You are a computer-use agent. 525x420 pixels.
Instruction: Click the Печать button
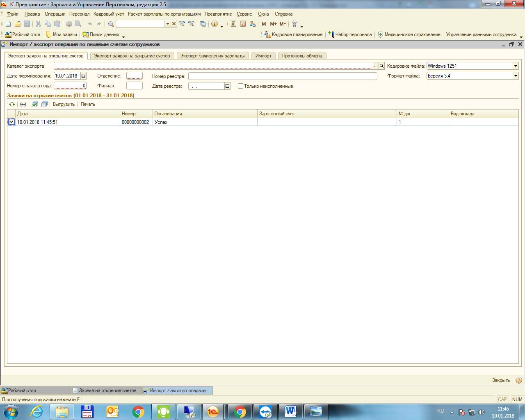88,104
